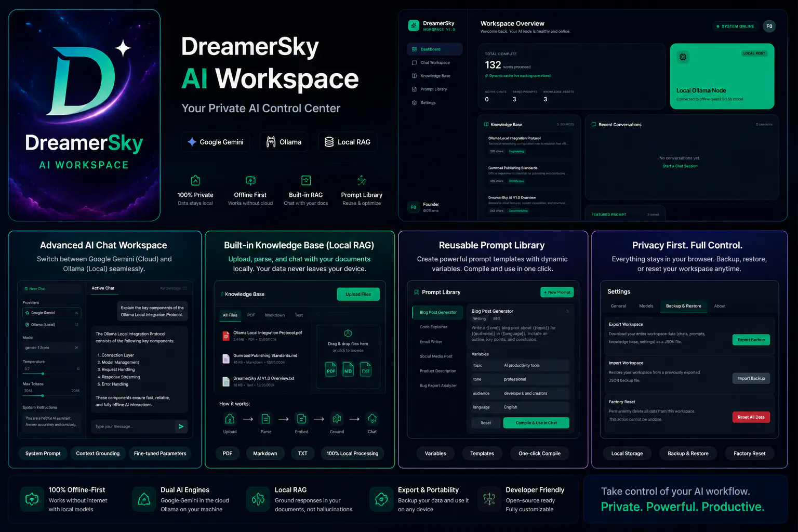The height and width of the screenshot is (532, 798).
Task: Click the Import Backup button
Action: coord(751,378)
